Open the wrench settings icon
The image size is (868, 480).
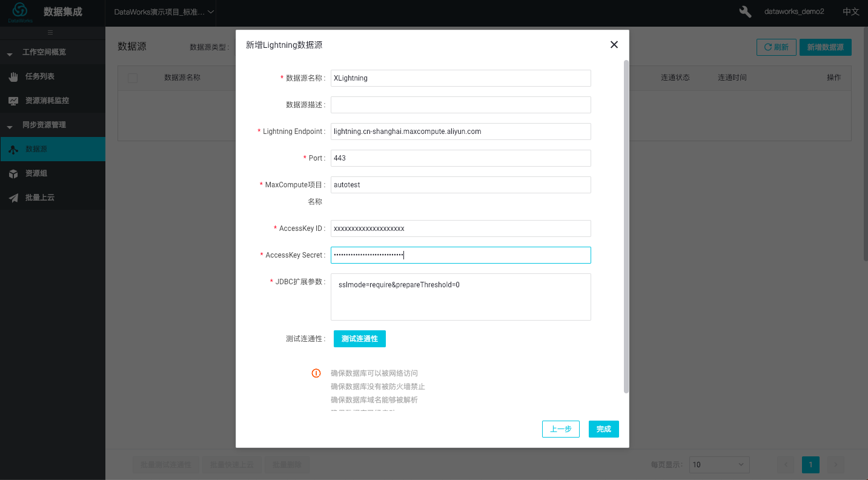(x=746, y=12)
